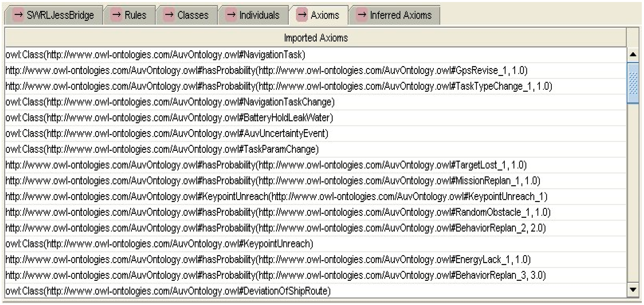Select the DeviationOfShipRoute class axiom row
Viewport: 644px width, 305px height.
pos(168,291)
